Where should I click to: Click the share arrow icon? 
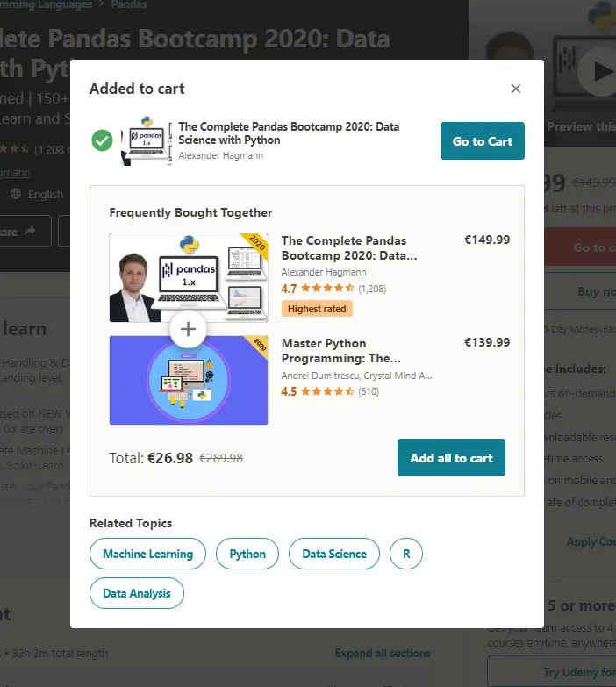[30, 231]
